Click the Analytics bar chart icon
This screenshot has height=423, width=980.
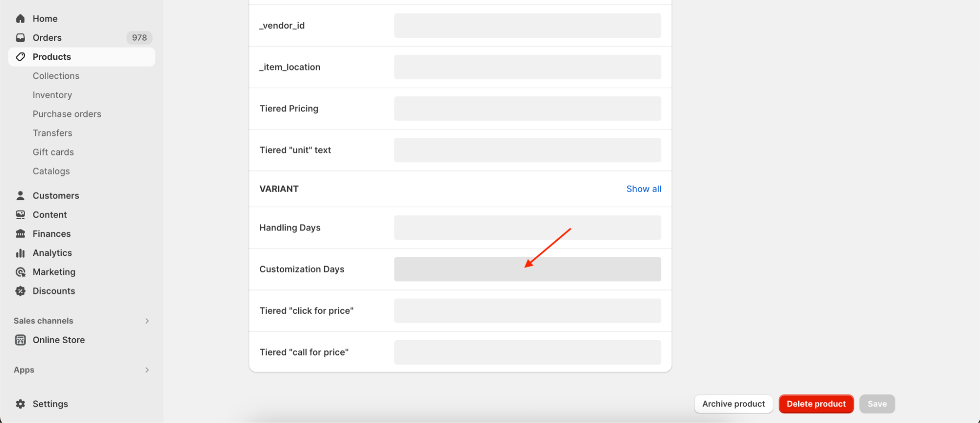tap(20, 253)
